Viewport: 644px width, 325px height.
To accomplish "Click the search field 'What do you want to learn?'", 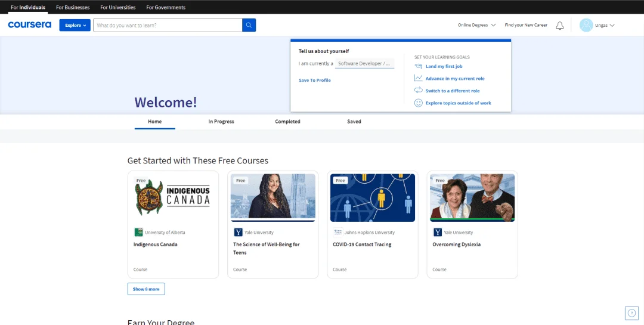I will [168, 25].
